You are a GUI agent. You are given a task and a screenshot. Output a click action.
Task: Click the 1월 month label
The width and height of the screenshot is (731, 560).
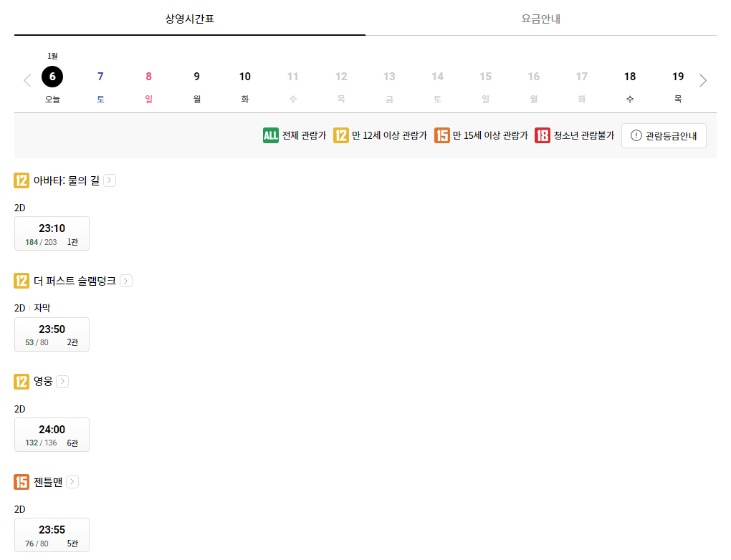52,56
